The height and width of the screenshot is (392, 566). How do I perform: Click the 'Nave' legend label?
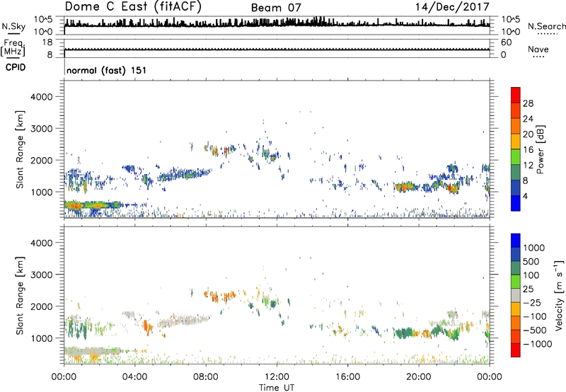538,49
